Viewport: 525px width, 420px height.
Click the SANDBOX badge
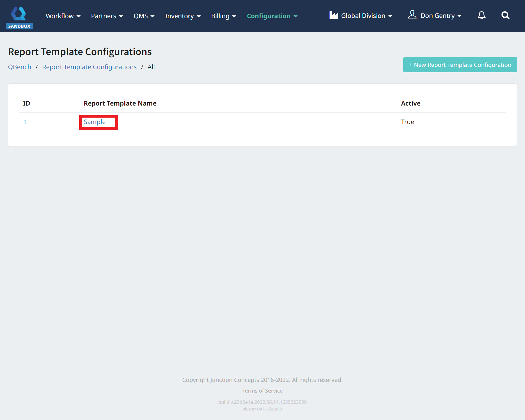point(19,26)
